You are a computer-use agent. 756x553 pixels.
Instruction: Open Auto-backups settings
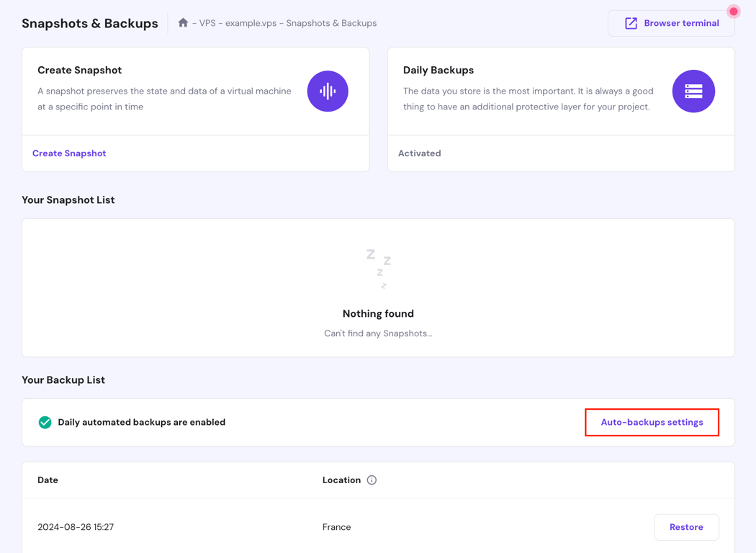click(x=652, y=422)
